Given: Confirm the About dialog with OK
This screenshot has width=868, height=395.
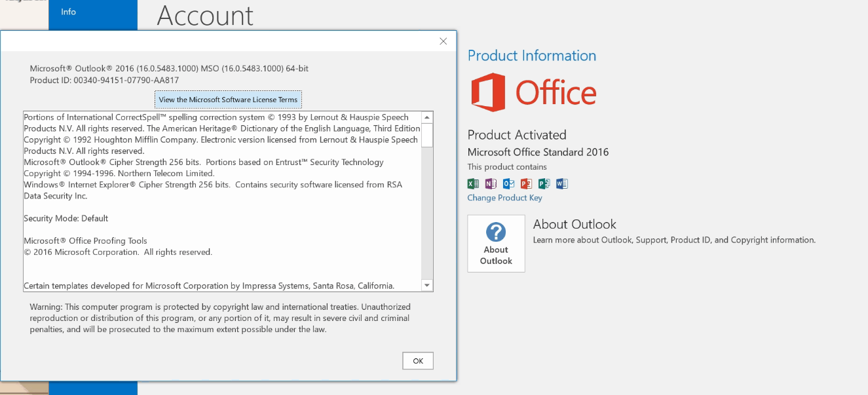Looking at the screenshot, I should (x=418, y=361).
